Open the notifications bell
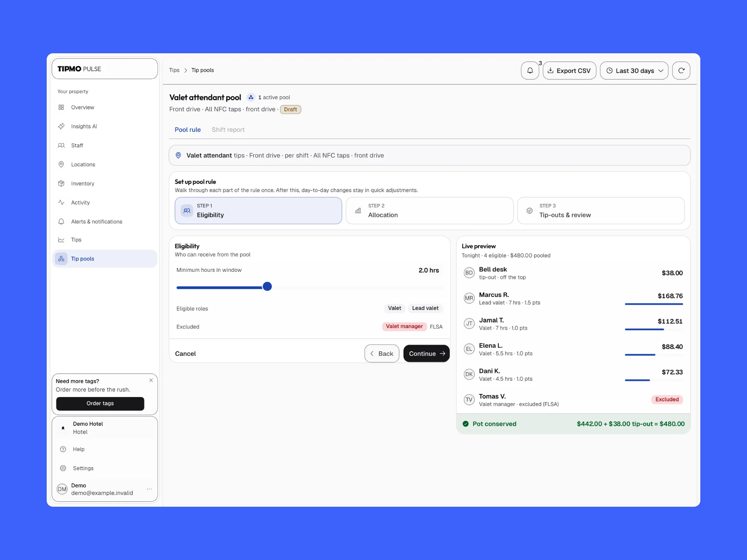The height and width of the screenshot is (560, 747). coord(530,70)
